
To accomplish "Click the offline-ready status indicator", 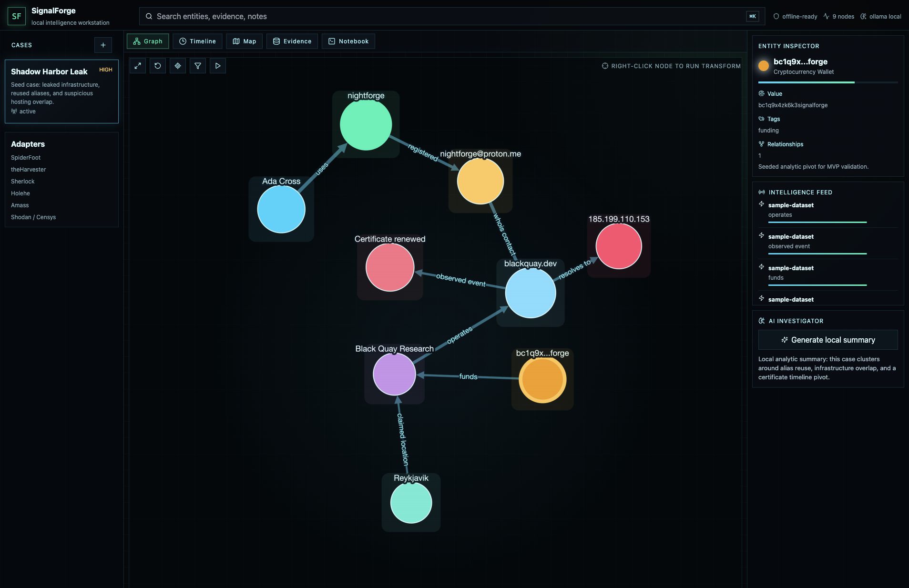I will [x=795, y=16].
